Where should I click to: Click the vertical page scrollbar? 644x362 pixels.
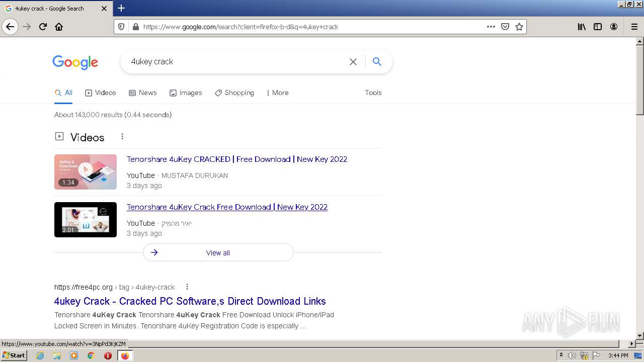(640, 80)
